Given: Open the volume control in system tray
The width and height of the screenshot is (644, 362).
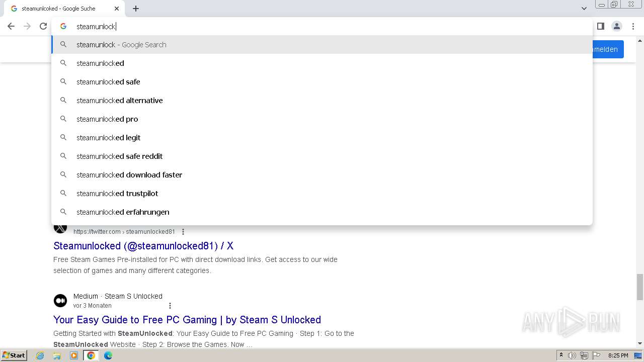Looking at the screenshot, I should click(x=572, y=355).
